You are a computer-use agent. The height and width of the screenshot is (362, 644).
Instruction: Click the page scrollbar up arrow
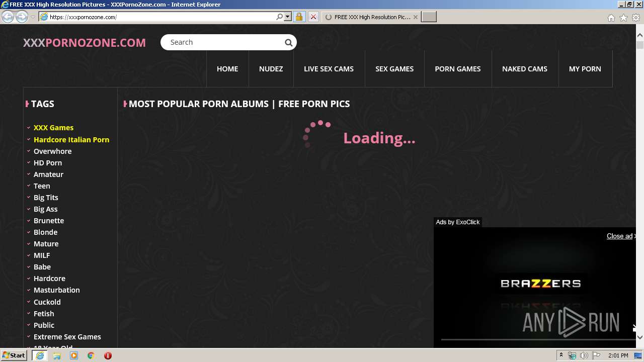640,35
